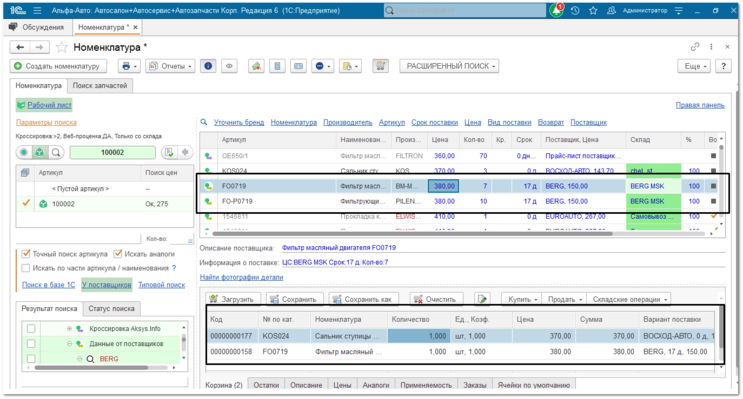
Task: Click the Загрузить button
Action: 233,299
